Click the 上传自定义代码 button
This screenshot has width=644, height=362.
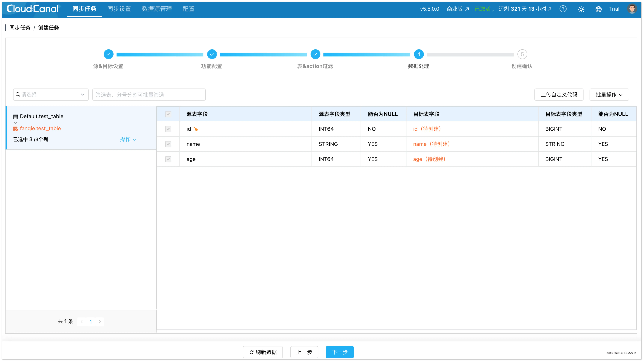coord(559,95)
